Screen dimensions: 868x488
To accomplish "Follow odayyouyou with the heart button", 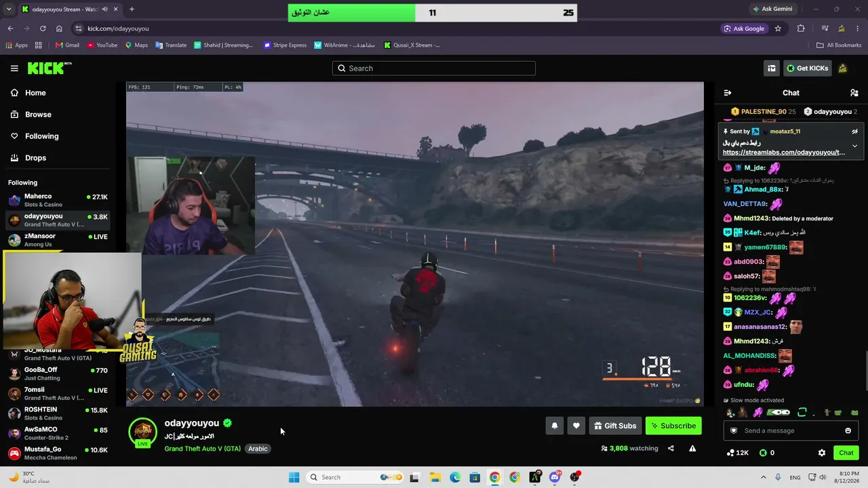I will pos(576,426).
